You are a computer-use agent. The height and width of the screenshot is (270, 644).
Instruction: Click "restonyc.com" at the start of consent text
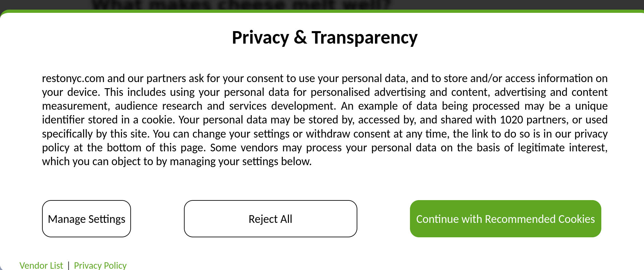[73, 78]
